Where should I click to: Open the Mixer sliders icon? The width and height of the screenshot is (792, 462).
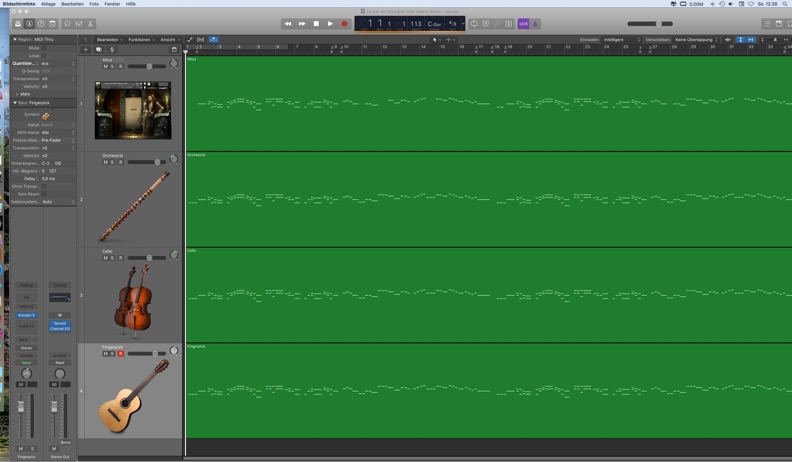click(x=79, y=24)
